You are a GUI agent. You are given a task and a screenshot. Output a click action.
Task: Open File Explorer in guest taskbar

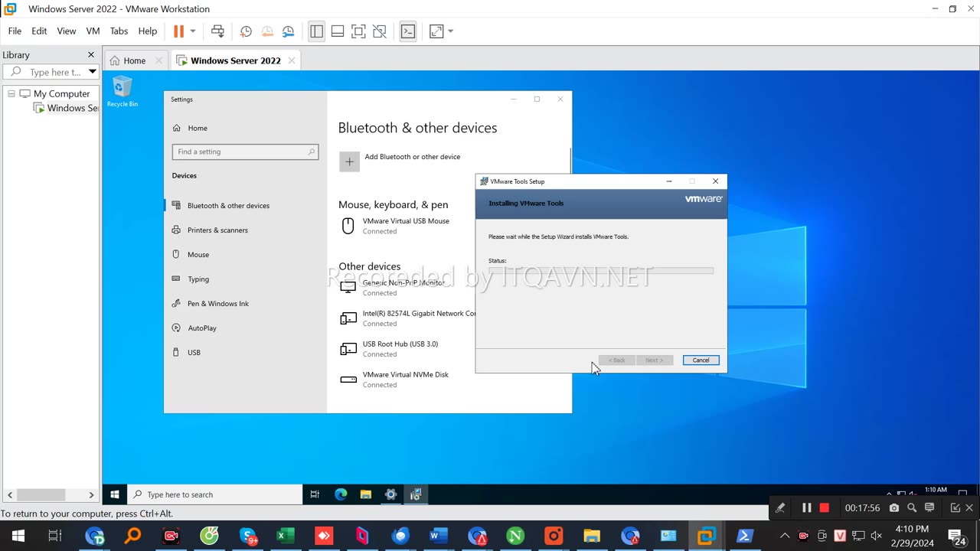(366, 494)
